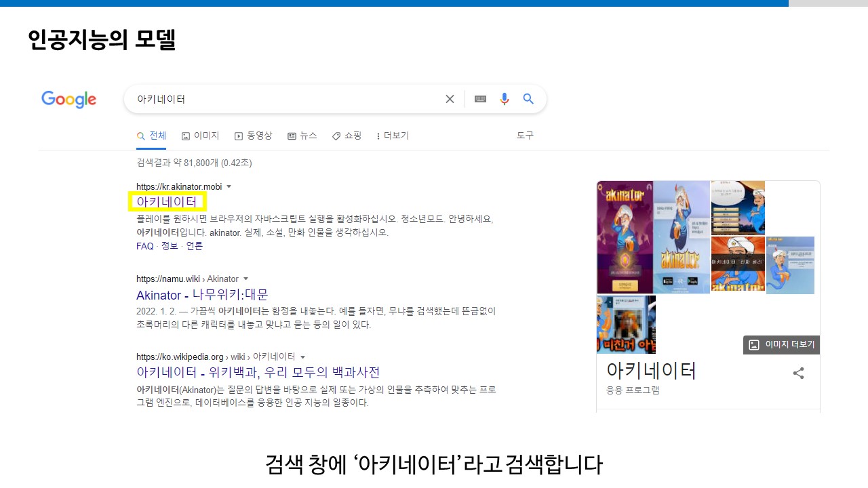
Task: Open the tall blue Akinator genie thumbnail
Action: click(682, 237)
